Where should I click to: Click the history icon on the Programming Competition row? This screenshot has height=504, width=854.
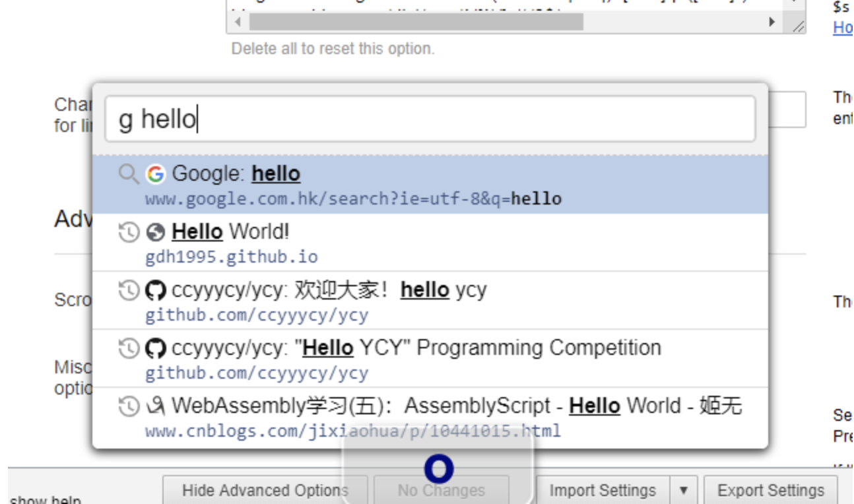click(128, 348)
